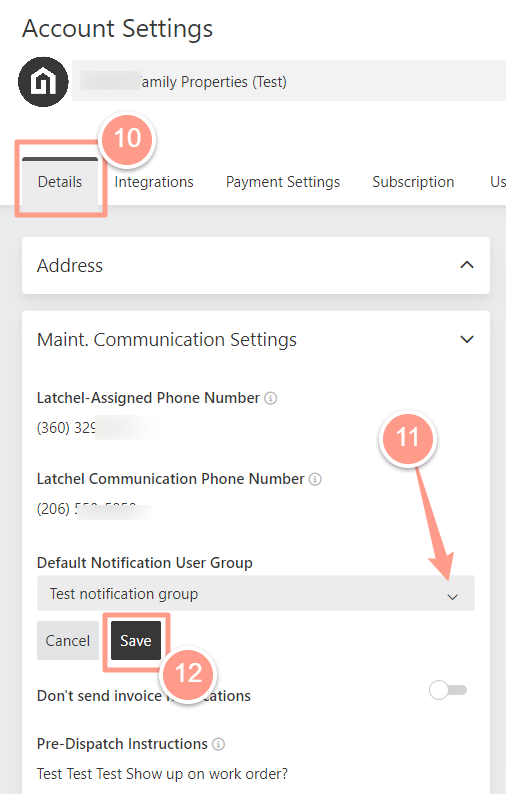This screenshot has width=506, height=794.
Task: Click the Pre-Dispatch Instructions text
Action: (x=162, y=774)
